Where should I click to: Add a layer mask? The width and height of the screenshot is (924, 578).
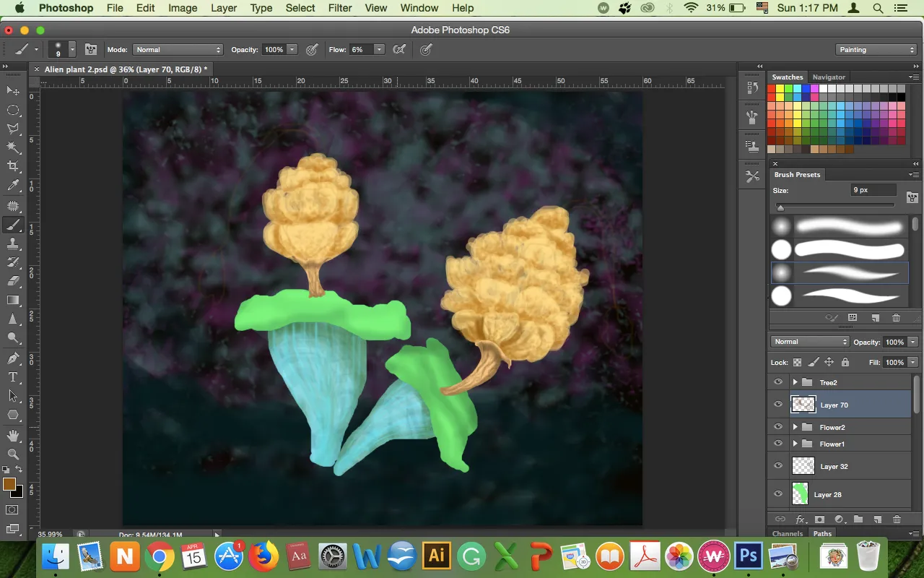pyautogui.click(x=819, y=519)
